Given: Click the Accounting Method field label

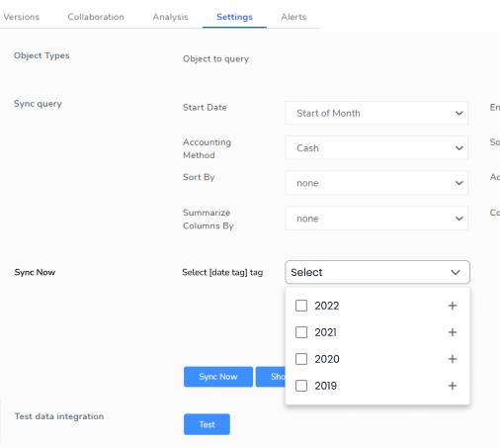Looking at the screenshot, I should (208, 148).
